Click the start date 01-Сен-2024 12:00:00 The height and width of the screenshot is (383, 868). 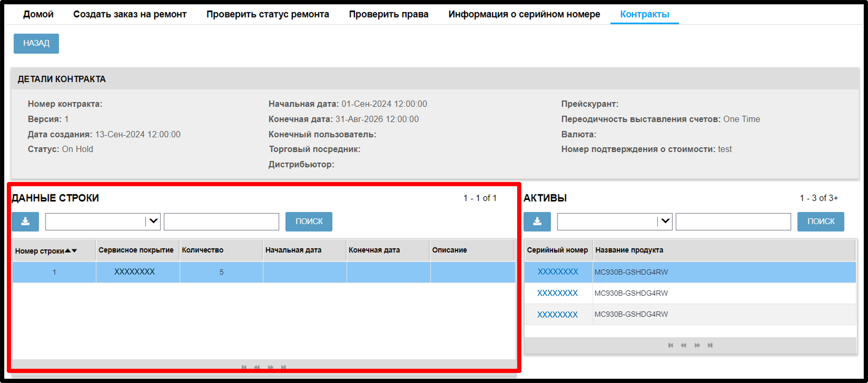coord(384,104)
